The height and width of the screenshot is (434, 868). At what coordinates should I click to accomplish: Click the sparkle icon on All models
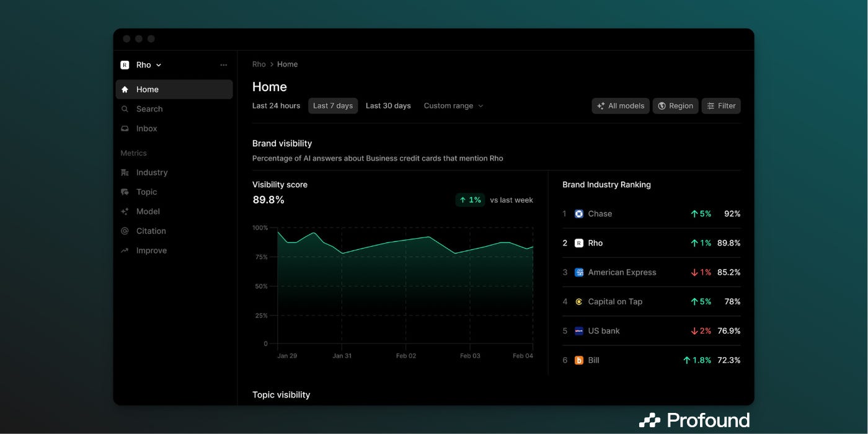601,106
